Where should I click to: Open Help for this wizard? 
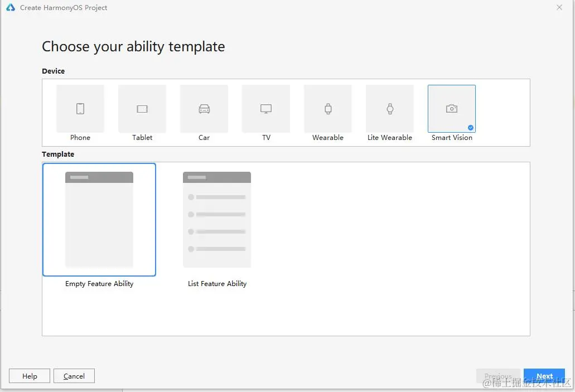30,376
